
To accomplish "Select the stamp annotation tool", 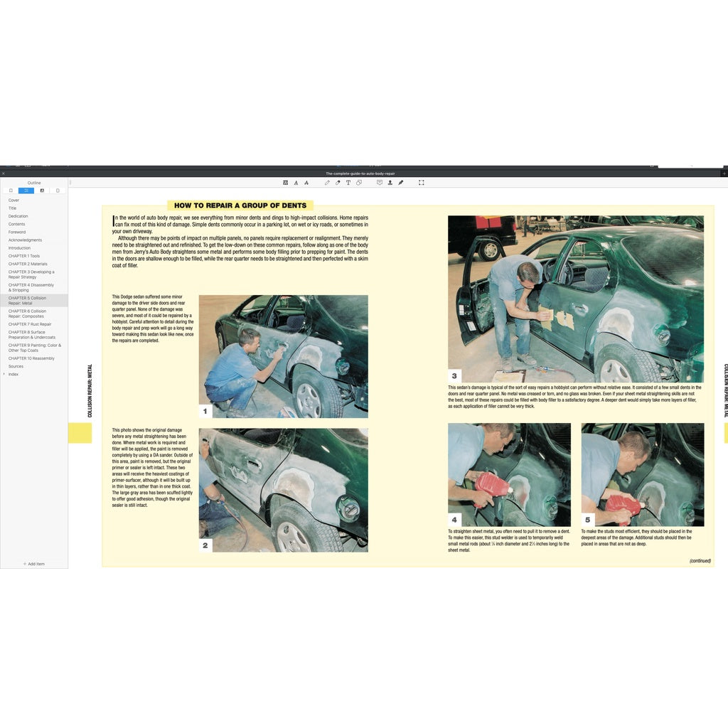I will tap(390, 183).
